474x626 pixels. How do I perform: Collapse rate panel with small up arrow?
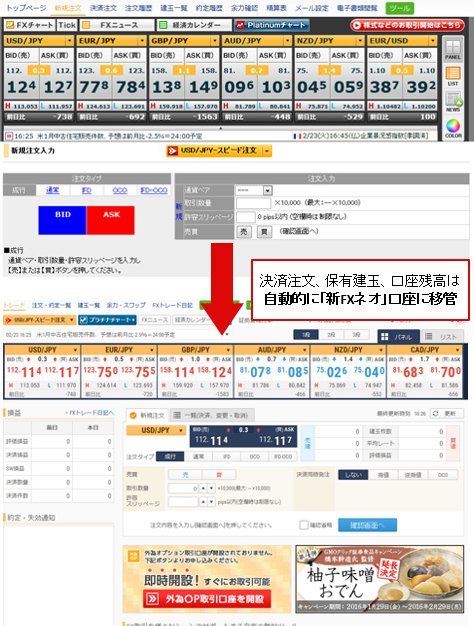(x=220, y=129)
